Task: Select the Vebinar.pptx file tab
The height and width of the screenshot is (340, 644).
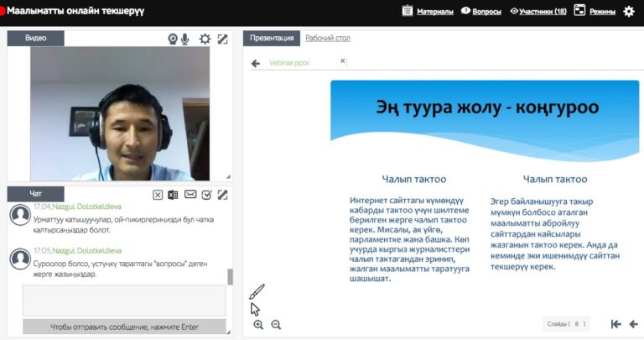Action: pos(289,63)
